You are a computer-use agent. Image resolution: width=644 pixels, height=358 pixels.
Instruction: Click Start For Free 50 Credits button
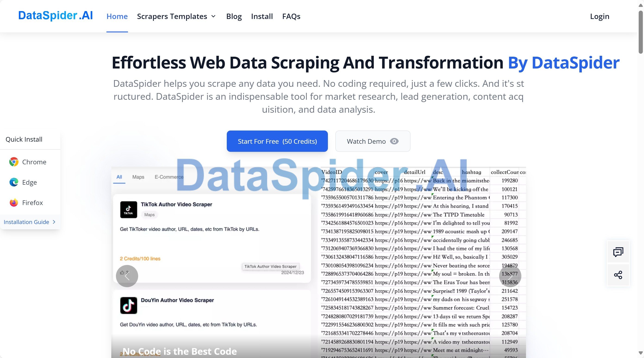tap(277, 141)
